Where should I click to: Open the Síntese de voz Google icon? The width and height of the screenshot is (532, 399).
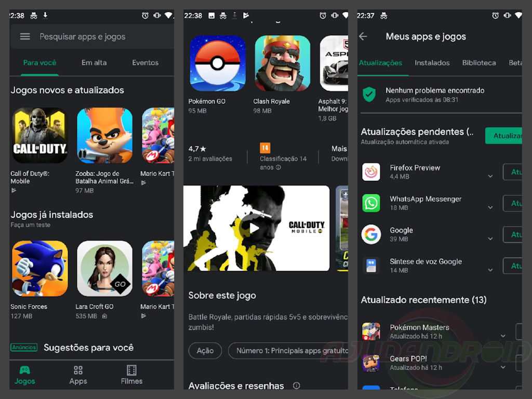click(x=371, y=265)
